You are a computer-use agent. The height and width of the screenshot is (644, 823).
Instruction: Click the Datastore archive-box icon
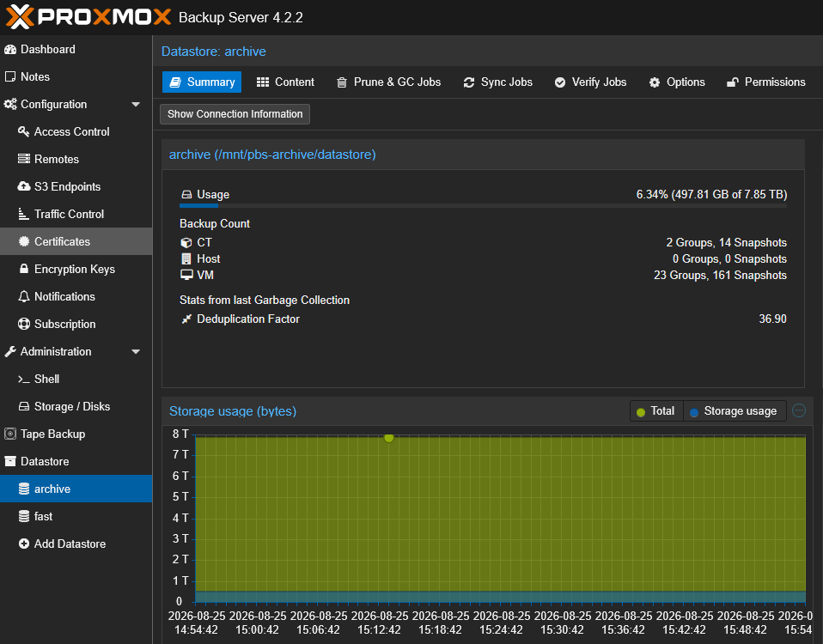(10, 461)
